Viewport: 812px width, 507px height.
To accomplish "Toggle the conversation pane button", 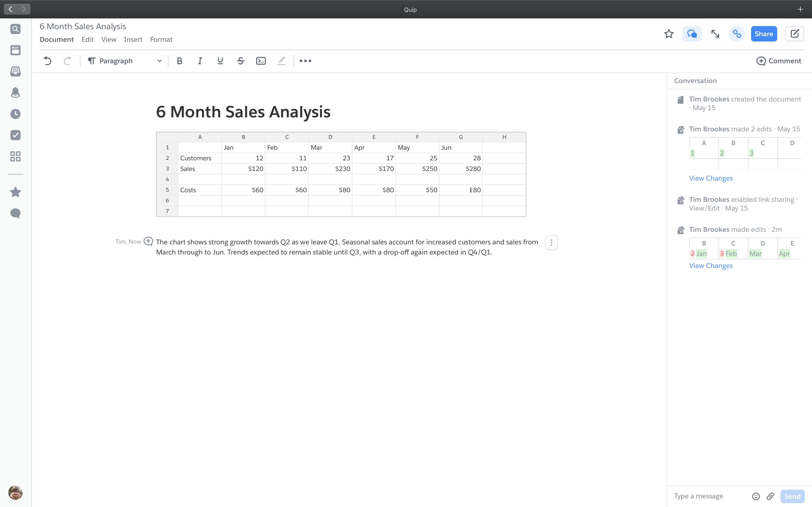I will pyautogui.click(x=692, y=34).
